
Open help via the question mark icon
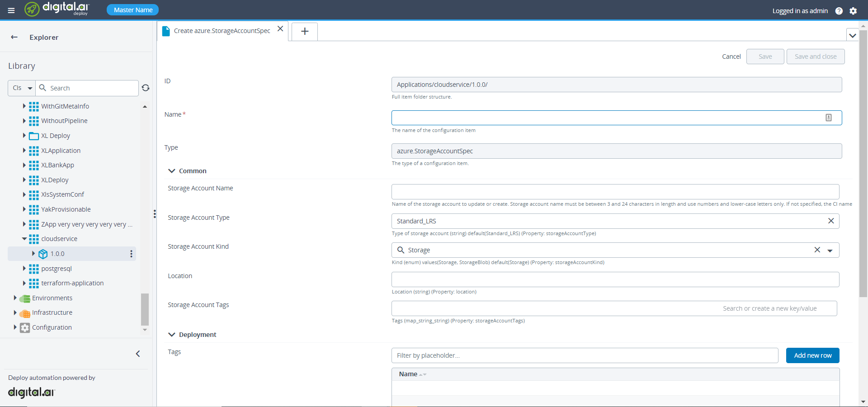pos(840,11)
